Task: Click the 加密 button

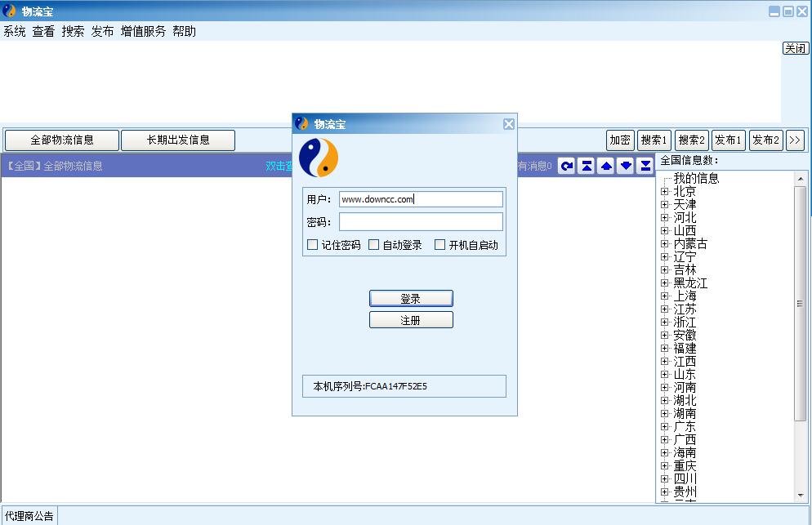Action: point(620,140)
